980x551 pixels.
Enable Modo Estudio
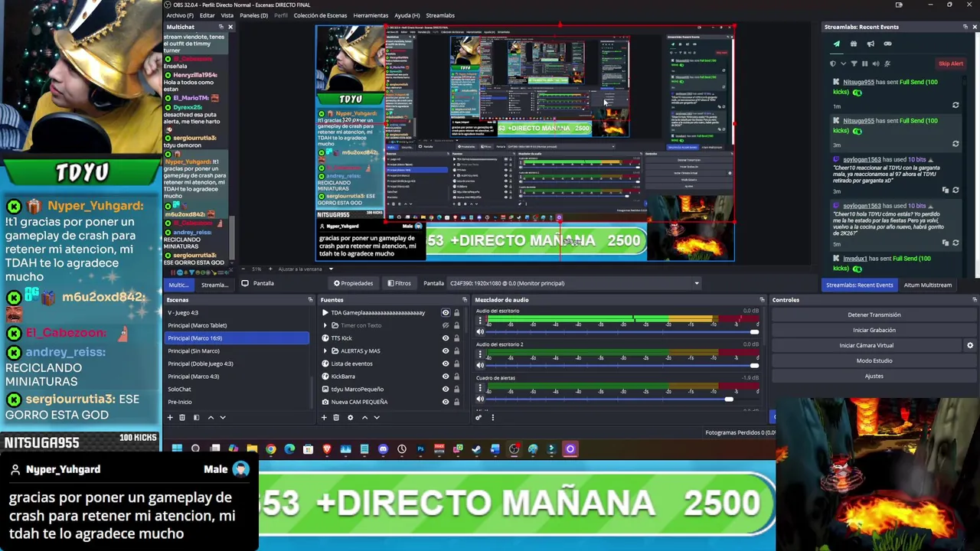(874, 360)
